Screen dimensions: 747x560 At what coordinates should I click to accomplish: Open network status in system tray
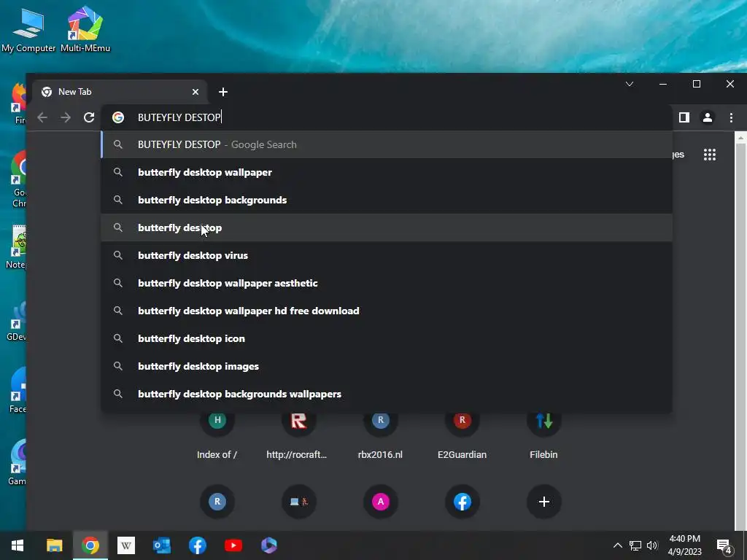pos(635,545)
